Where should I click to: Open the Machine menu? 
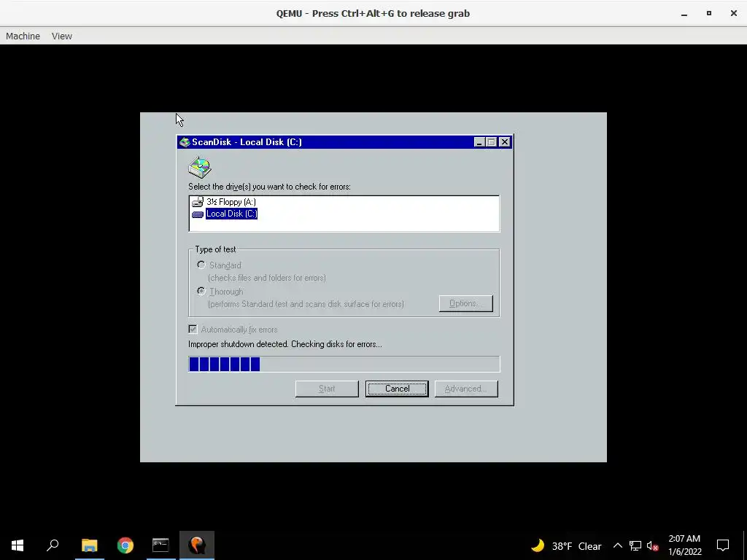coord(23,36)
